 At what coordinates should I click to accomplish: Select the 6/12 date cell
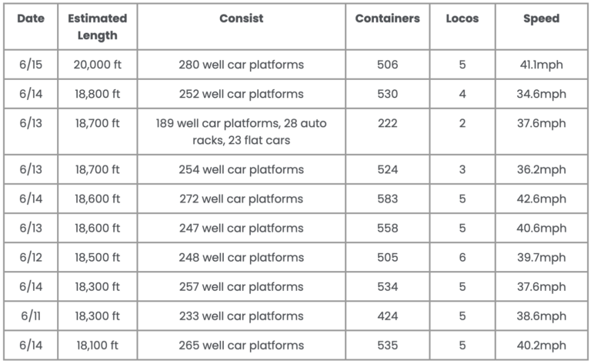(31, 257)
